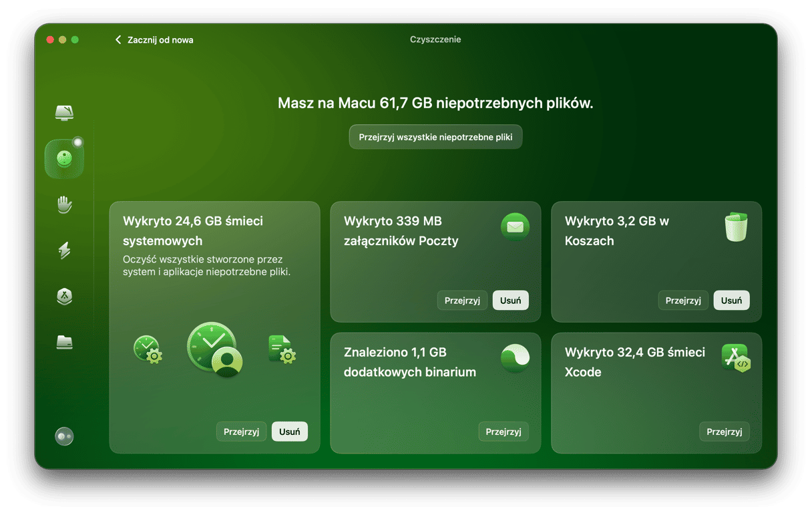
Task: Click the Trash bin icon on Koszach card
Action: [735, 227]
